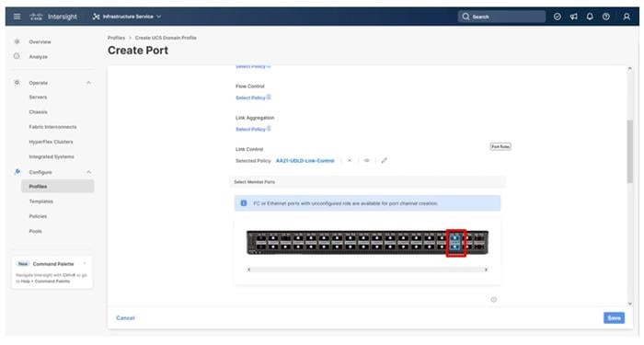644x345 pixels.
Task: View the Link Control policy details eye icon
Action: [367, 161]
